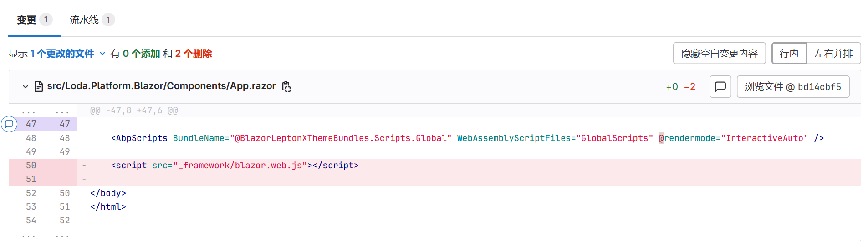Toggle 隐藏空白变更内容 whitespace button
The image size is (868, 246).
pos(719,54)
